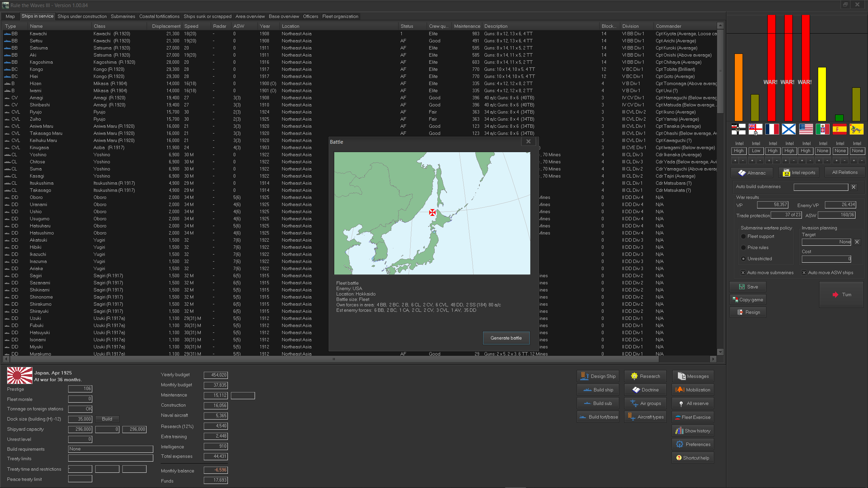Open the Fleet Exercise screen
868x488 pixels.
click(x=693, y=417)
